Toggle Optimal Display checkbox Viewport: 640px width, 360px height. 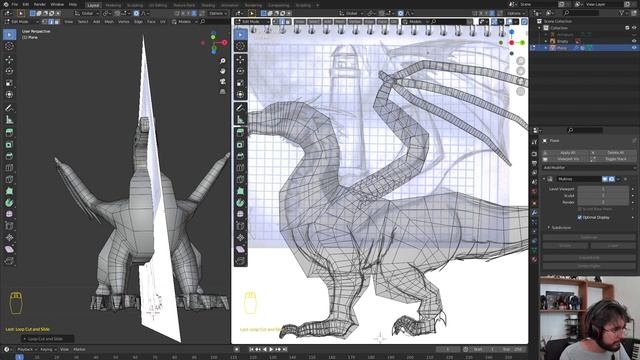[x=580, y=218]
